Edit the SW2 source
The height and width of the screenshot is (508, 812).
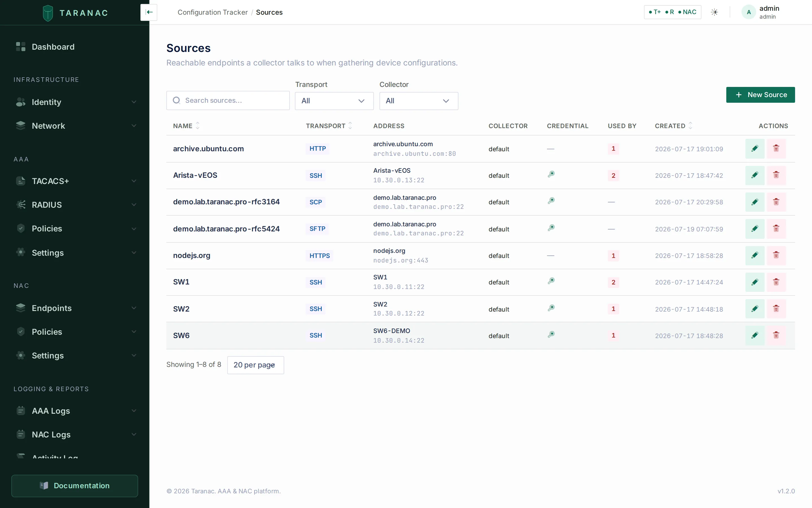(754, 309)
